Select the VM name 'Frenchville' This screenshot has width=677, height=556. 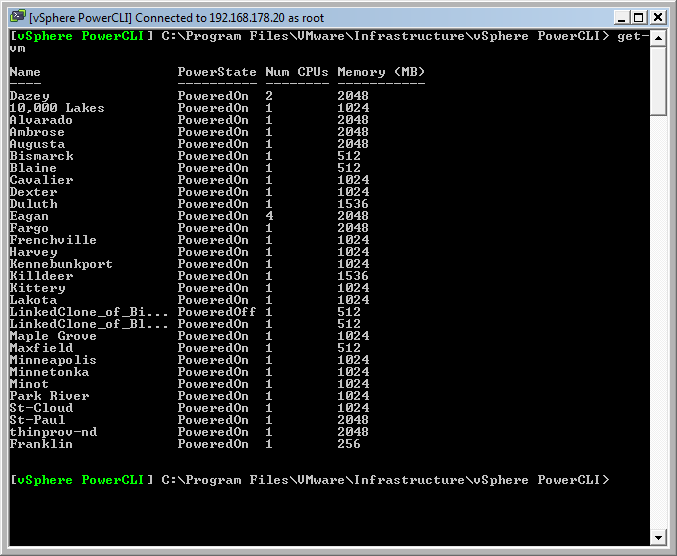53,240
